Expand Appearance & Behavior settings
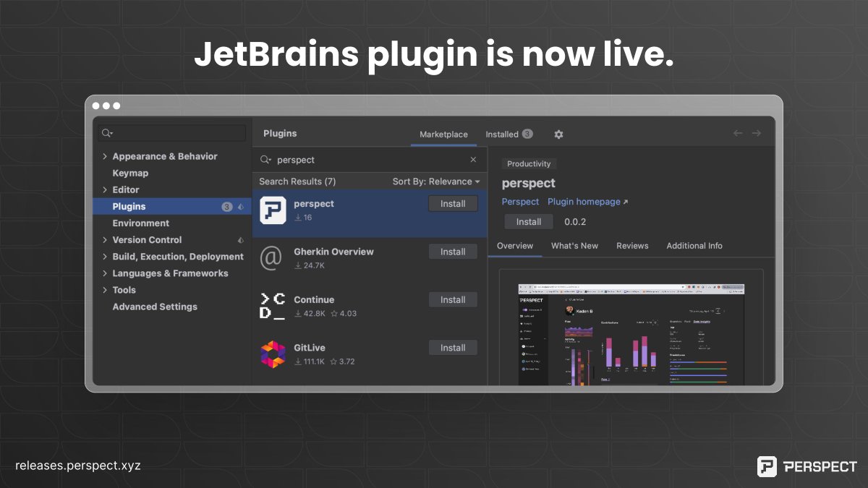The height and width of the screenshot is (488, 868). click(x=105, y=156)
